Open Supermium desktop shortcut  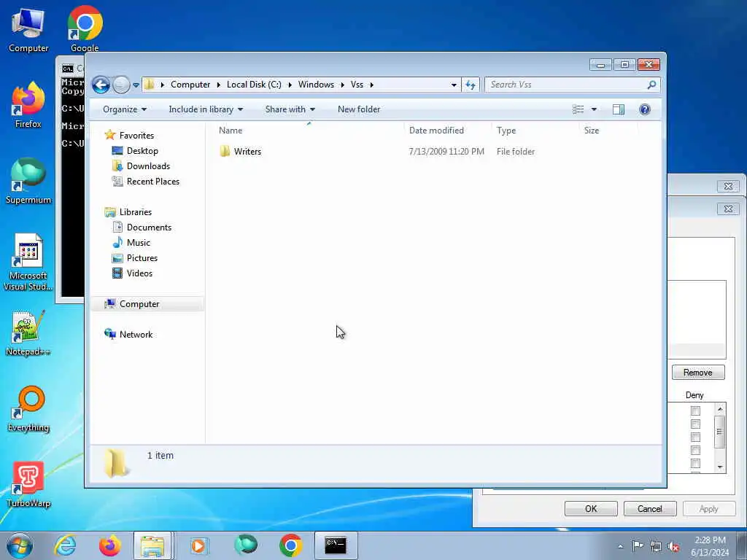28,182
